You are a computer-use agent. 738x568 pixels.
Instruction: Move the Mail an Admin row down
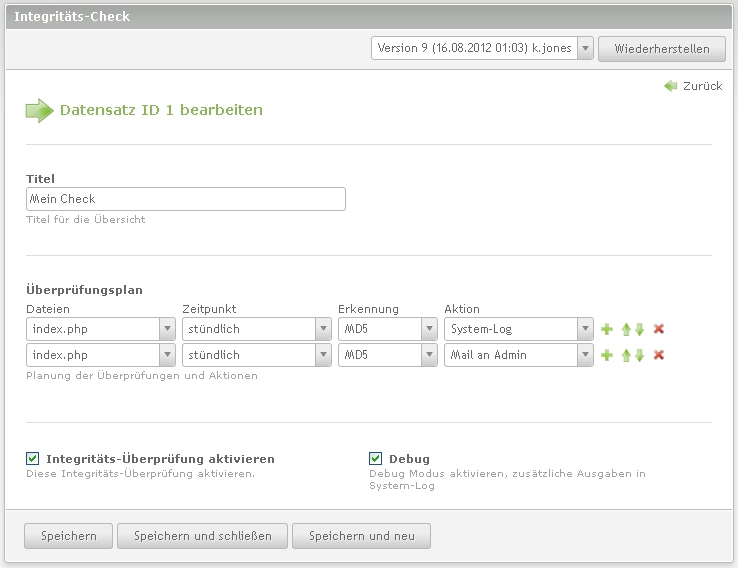tap(639, 355)
